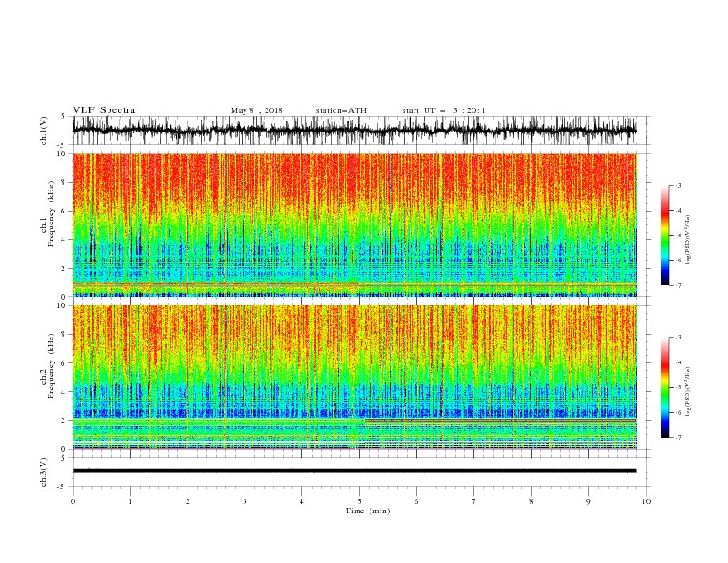728x563 pixels.
Task: Click the "-7" tick on ch.2 colorbar
Action: (x=678, y=438)
